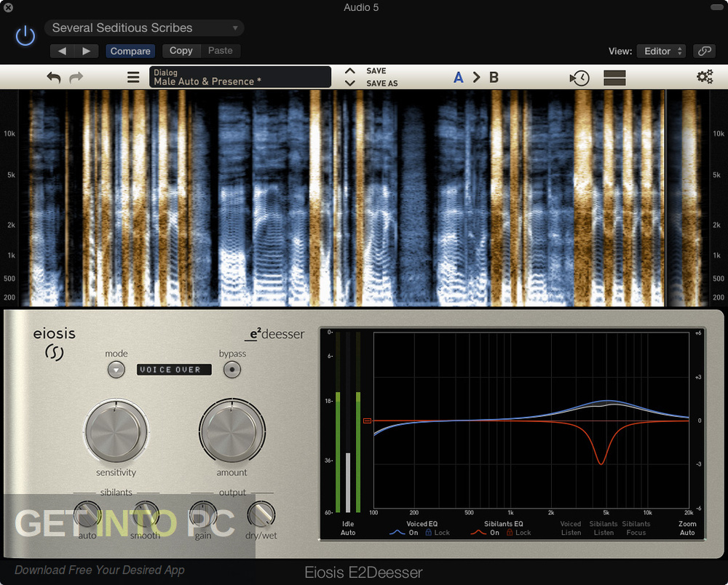The height and width of the screenshot is (585, 728).
Task: Click the sibilants smooth knob
Action: pyautogui.click(x=145, y=514)
